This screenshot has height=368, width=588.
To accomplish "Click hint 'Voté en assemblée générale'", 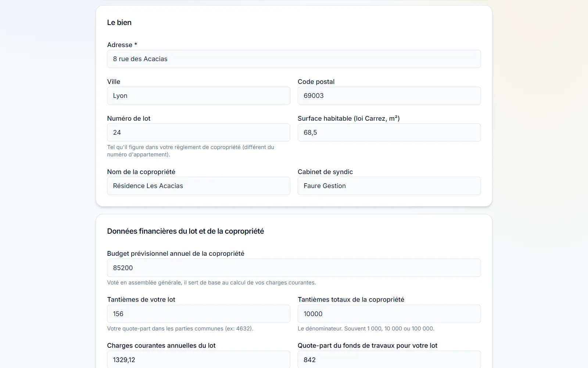I will (211, 283).
